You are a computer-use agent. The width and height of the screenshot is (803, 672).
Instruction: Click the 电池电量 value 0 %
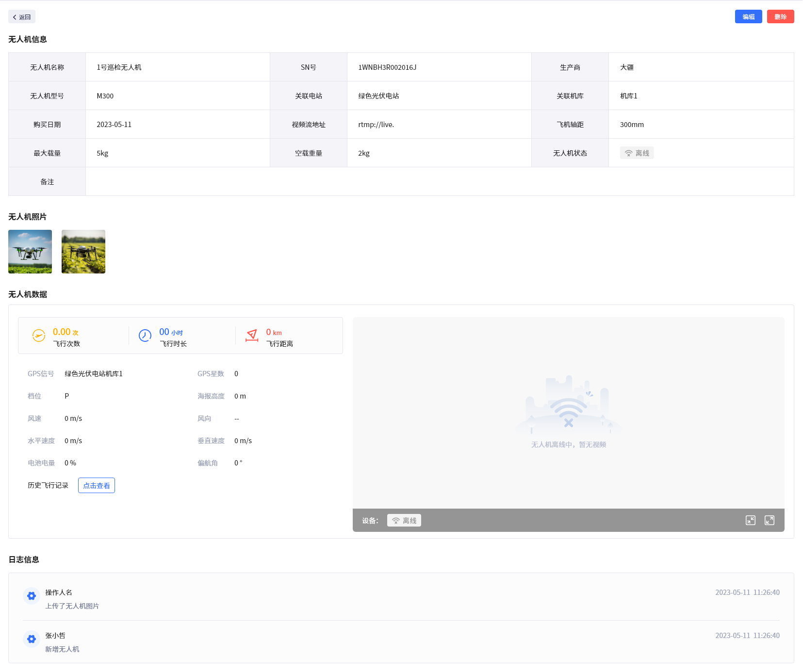(x=70, y=463)
